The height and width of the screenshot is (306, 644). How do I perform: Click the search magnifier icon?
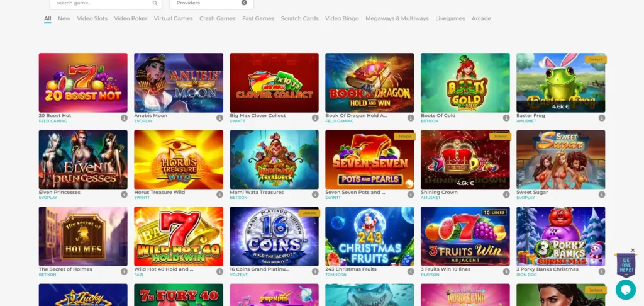(x=155, y=3)
